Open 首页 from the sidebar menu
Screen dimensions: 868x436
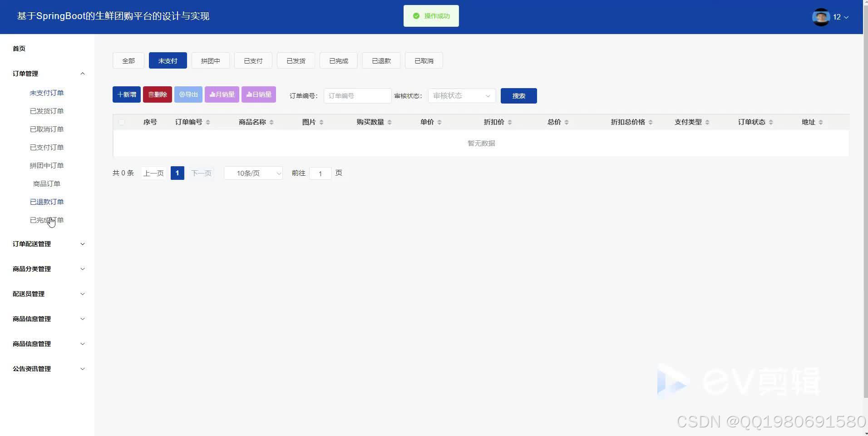tap(19, 49)
